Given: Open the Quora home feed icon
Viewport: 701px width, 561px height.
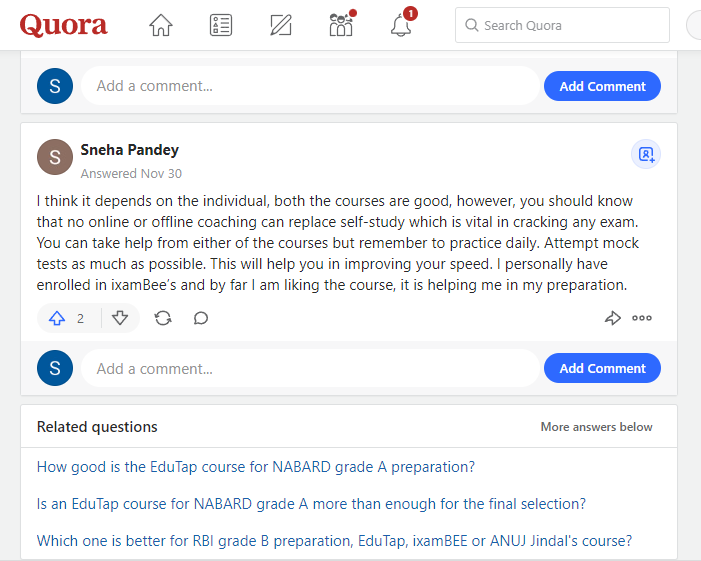Looking at the screenshot, I should coord(160,25).
